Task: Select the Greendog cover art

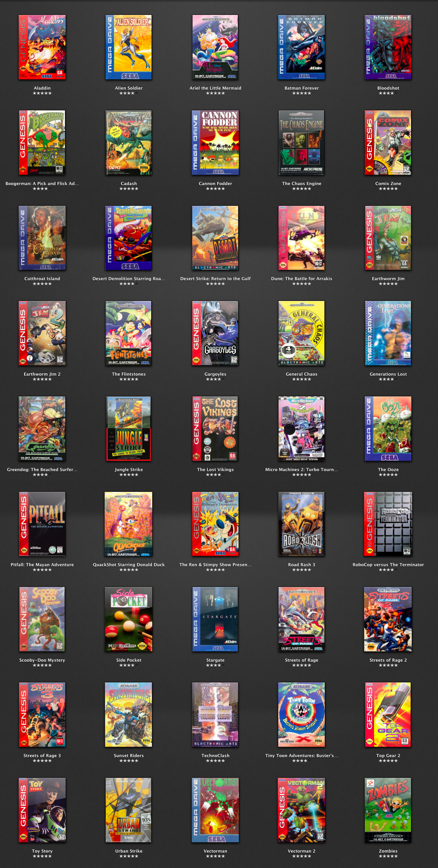Action: tap(42, 429)
